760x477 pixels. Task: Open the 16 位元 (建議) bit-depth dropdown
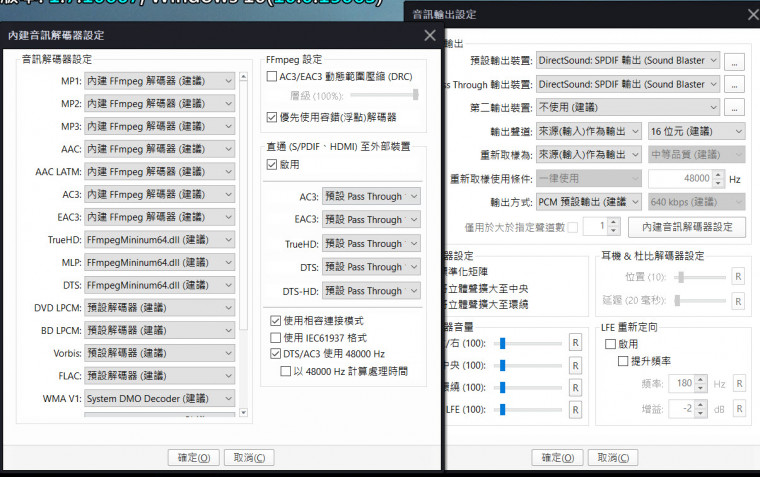coord(696,131)
